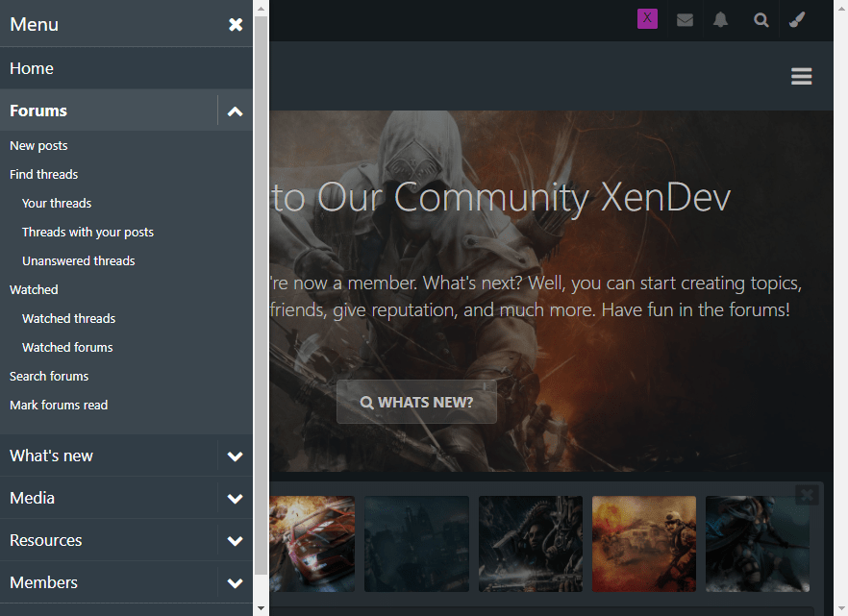Click the purple user avatar
Viewport: 848px width, 616px height.
pyautogui.click(x=647, y=18)
